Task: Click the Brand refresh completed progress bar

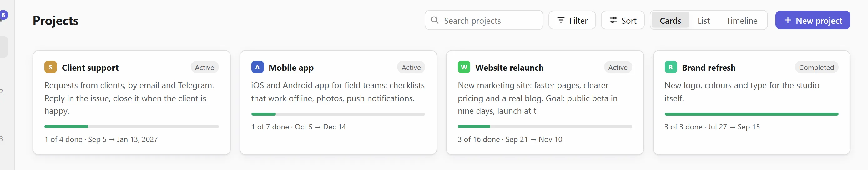Action: (x=751, y=114)
